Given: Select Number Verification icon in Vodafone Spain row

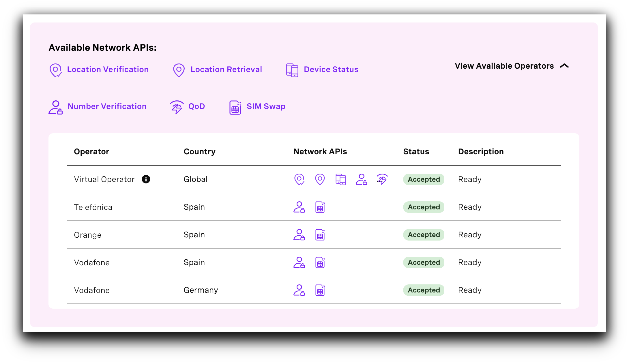Looking at the screenshot, I should pyautogui.click(x=299, y=262).
